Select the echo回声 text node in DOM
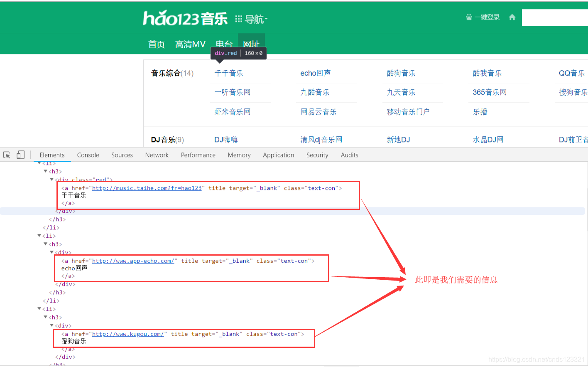The image size is (588, 367). [74, 268]
